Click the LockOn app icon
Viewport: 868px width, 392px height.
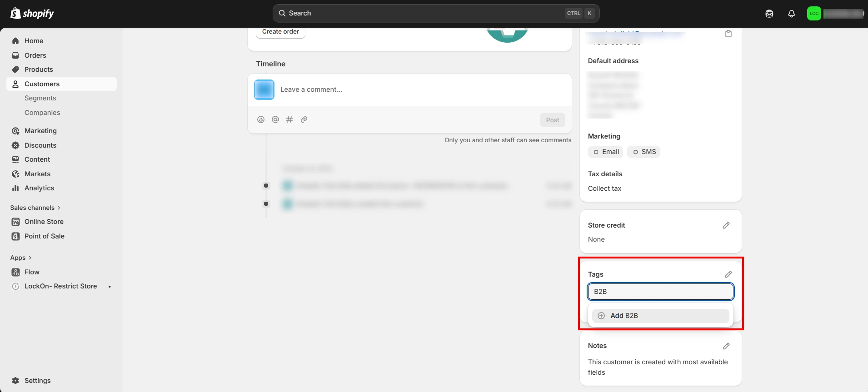coord(15,286)
